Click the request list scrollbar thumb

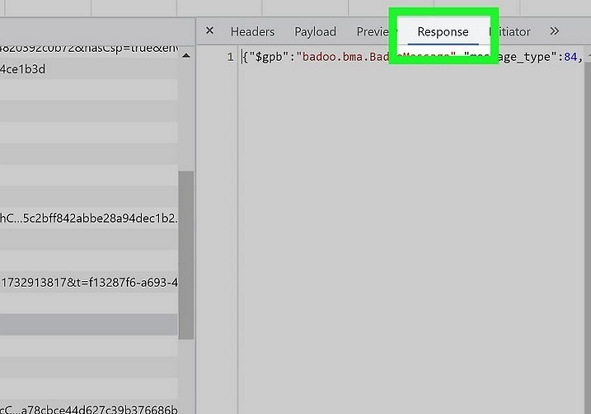coord(186,255)
